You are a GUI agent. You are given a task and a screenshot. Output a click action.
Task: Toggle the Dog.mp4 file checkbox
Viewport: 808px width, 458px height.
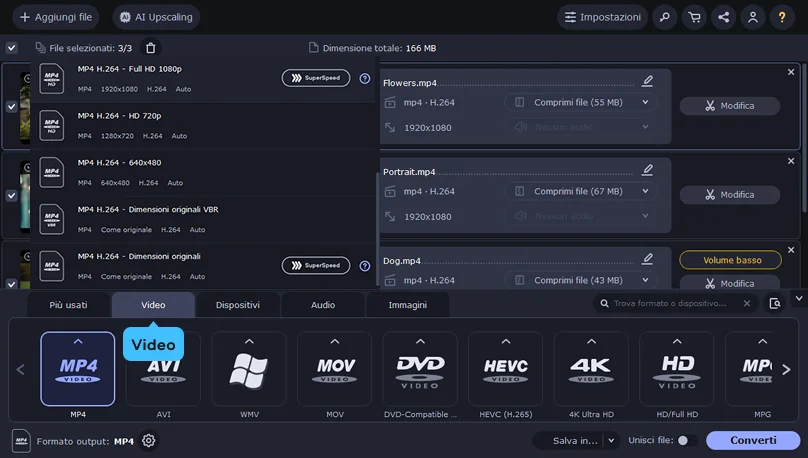[x=11, y=284]
